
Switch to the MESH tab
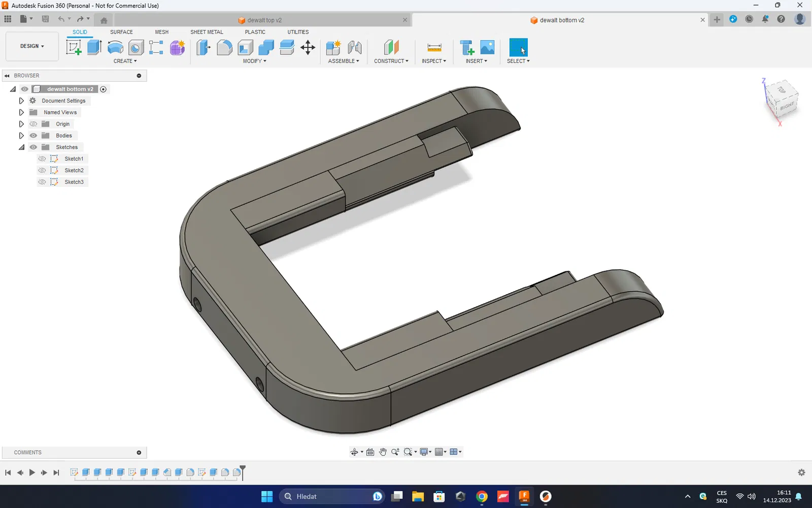(x=162, y=32)
